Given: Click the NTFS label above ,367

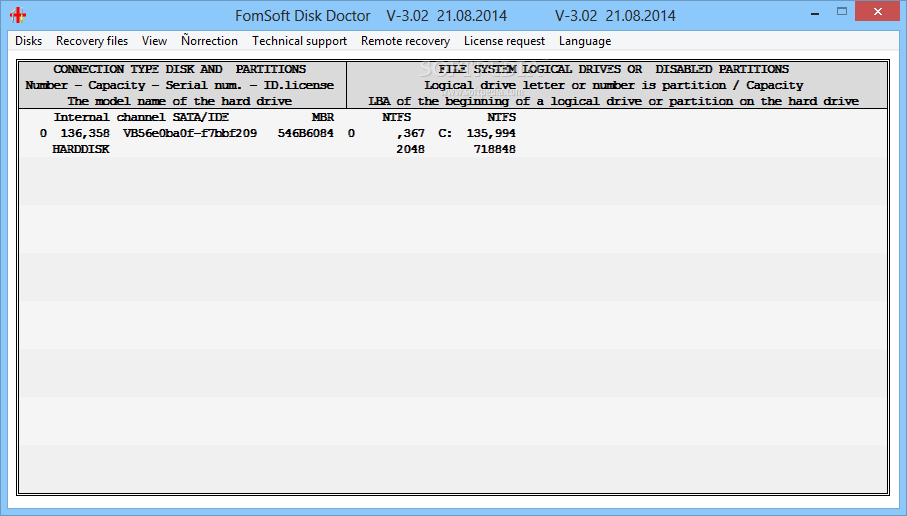Looking at the screenshot, I should (396, 117).
